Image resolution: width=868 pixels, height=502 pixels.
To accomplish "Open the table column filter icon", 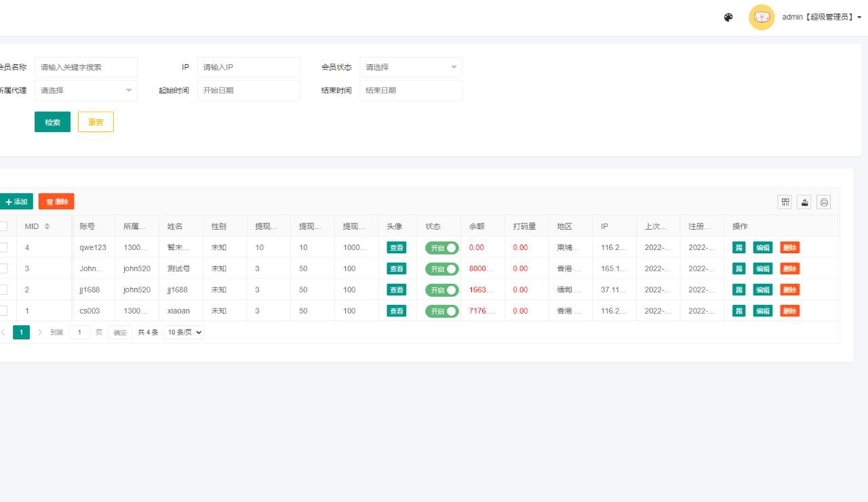I will 785,202.
